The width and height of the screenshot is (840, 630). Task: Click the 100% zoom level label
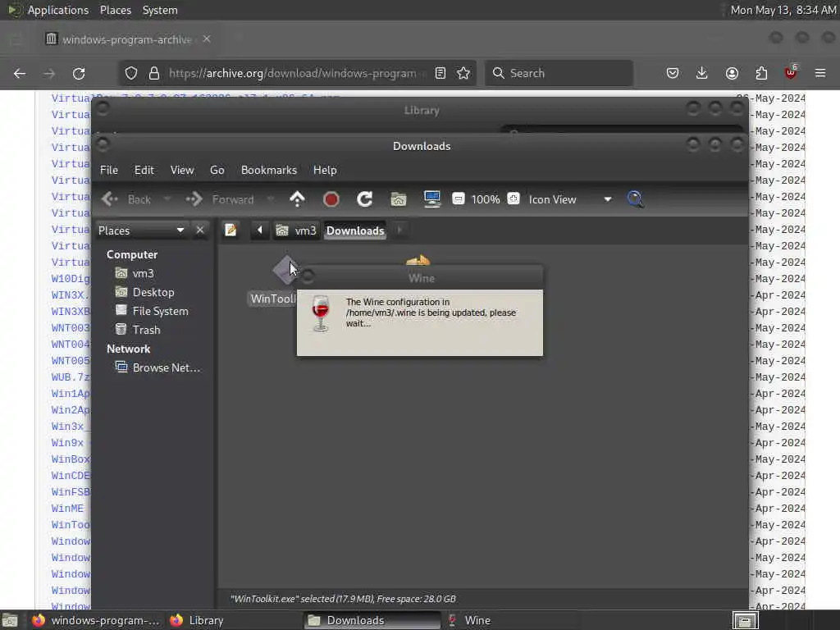pyautogui.click(x=486, y=199)
